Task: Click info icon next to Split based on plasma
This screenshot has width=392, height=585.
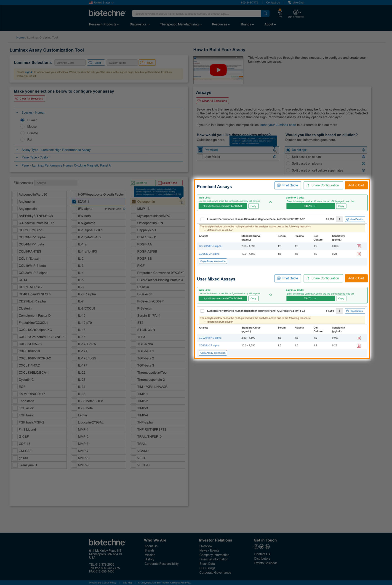Action: point(363,163)
